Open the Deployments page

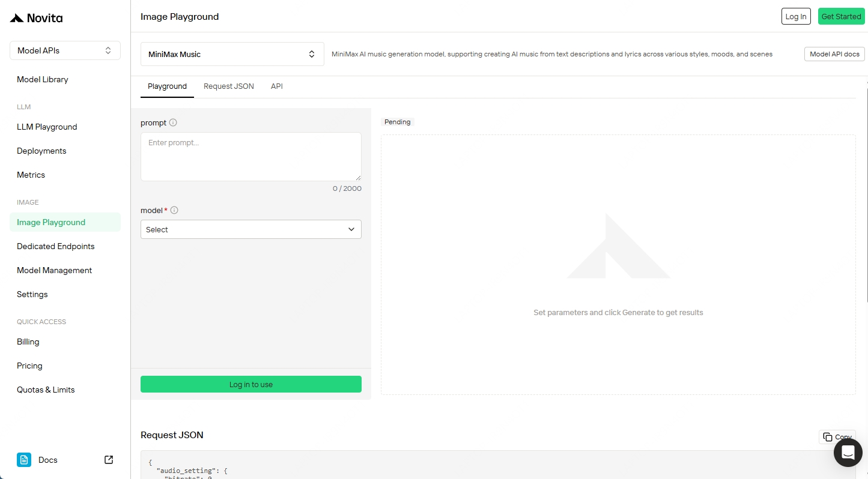pos(41,151)
